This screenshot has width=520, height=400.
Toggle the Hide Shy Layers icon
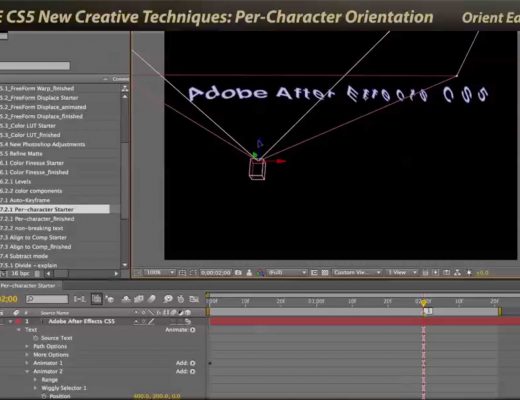(x=126, y=299)
